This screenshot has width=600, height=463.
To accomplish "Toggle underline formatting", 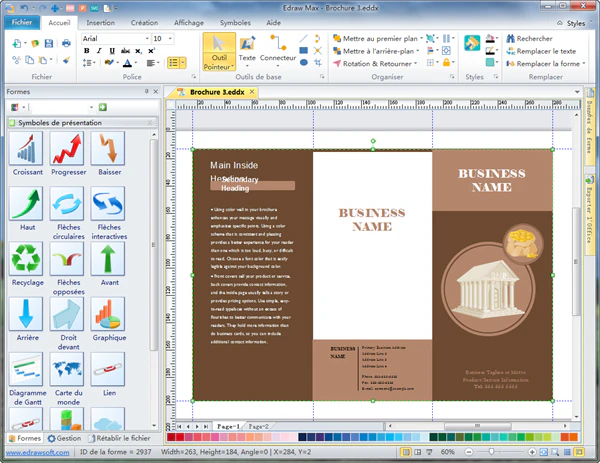I will coord(112,51).
